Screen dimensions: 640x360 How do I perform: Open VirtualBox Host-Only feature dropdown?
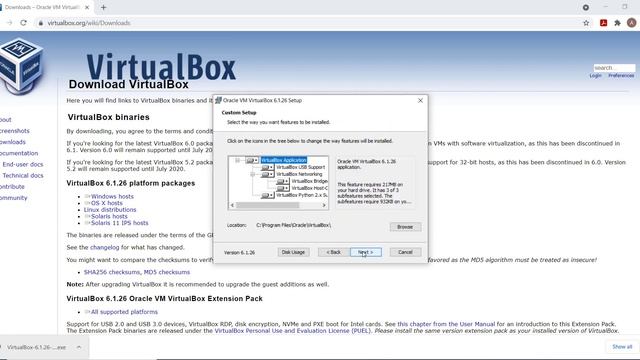coord(282,188)
